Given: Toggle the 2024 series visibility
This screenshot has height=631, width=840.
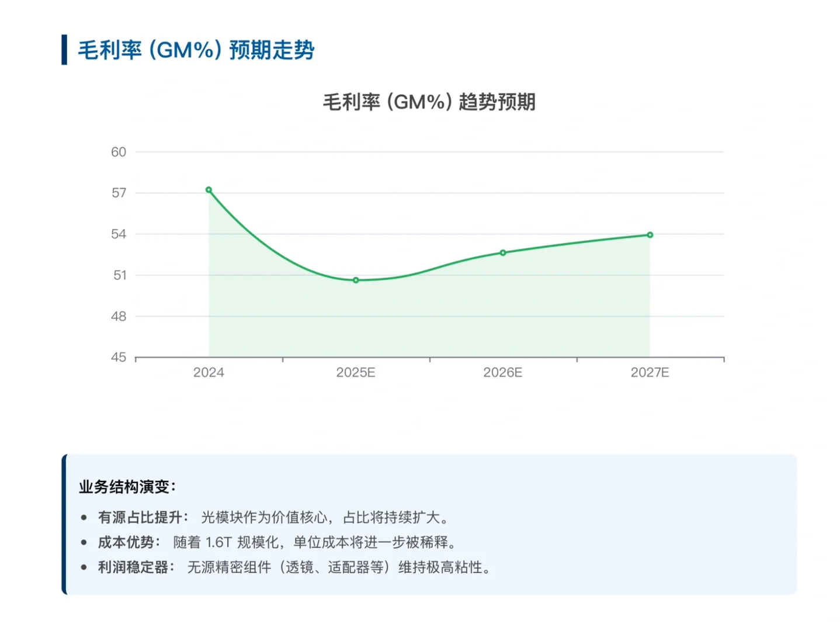Looking at the screenshot, I should point(209,372).
